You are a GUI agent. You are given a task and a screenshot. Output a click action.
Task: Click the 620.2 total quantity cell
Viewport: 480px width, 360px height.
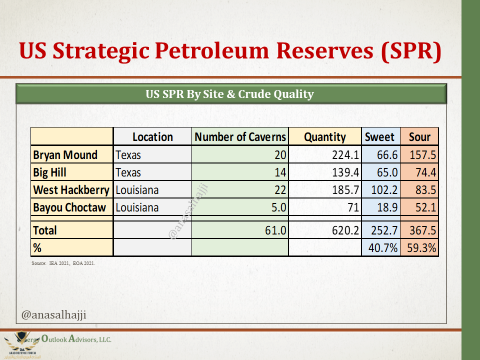coord(325,230)
